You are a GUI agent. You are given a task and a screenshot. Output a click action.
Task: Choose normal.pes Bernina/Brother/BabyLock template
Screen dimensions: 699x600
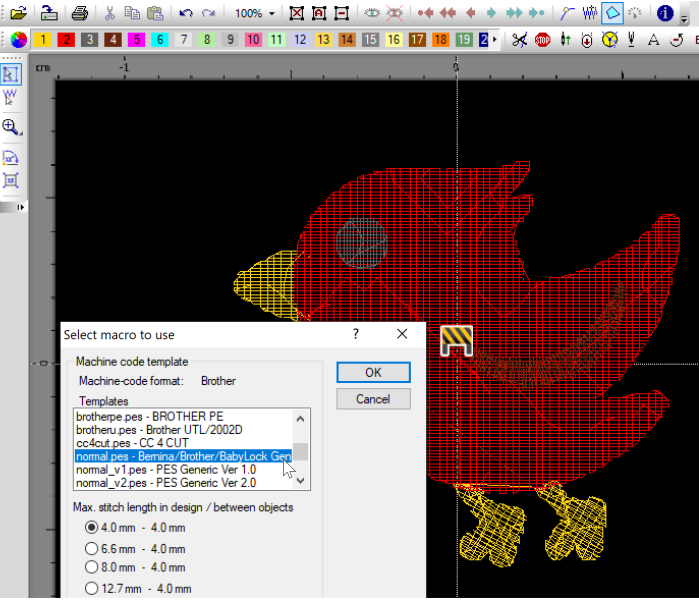tap(183, 456)
